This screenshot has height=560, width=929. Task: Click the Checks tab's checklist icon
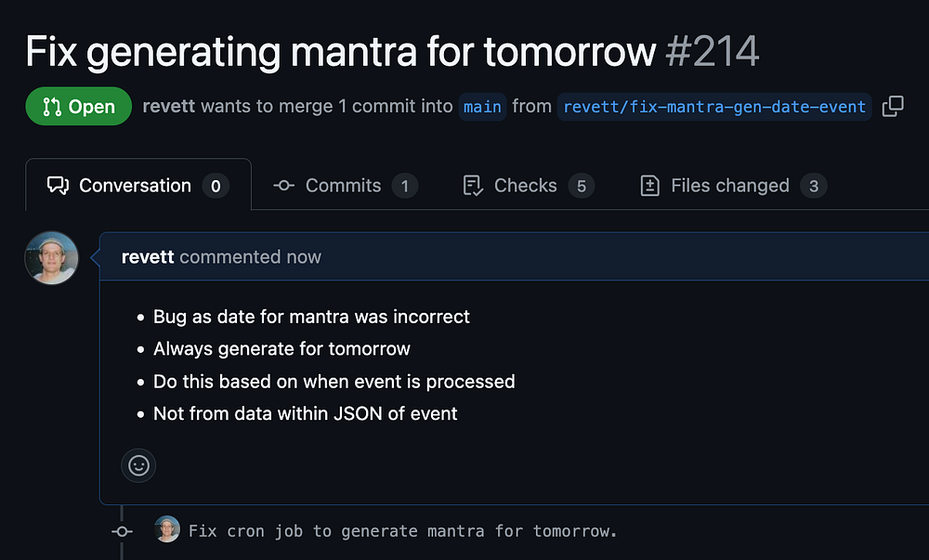click(473, 186)
